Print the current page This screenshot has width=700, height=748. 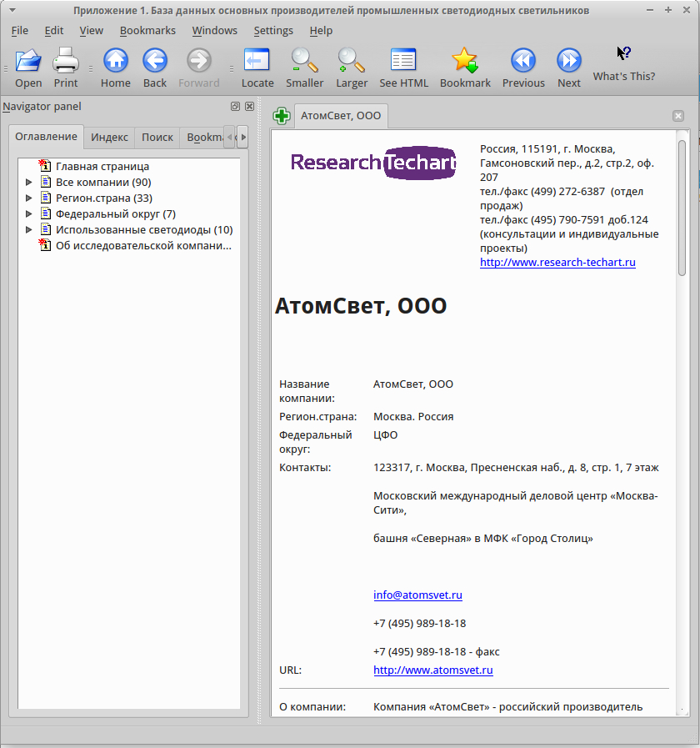(65, 68)
